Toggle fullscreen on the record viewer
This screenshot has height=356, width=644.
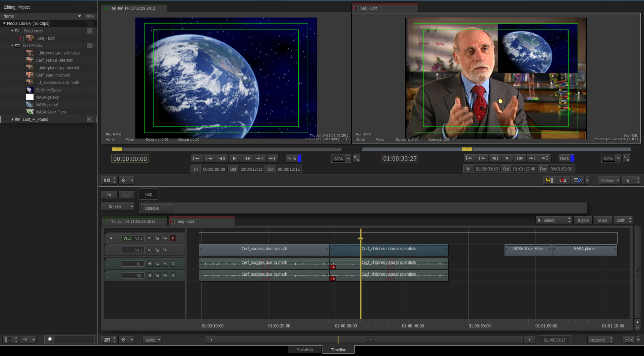tap(626, 158)
